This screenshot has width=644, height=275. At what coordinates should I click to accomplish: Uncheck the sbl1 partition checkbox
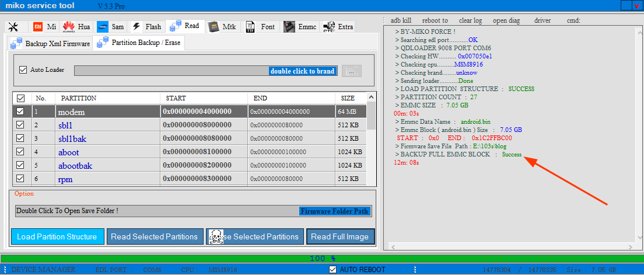tap(20, 124)
